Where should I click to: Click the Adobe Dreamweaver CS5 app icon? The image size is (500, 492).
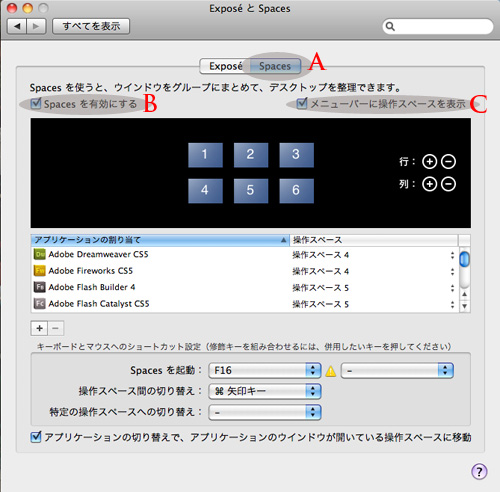point(40,254)
